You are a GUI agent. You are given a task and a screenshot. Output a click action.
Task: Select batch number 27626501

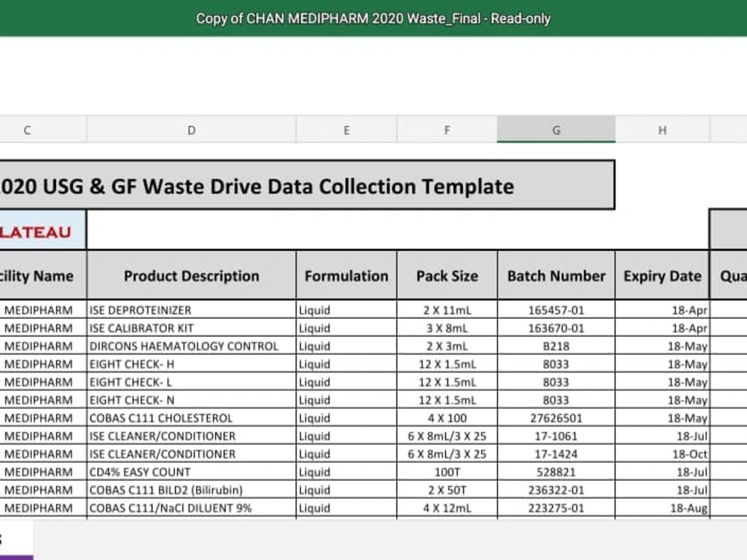[x=556, y=418]
